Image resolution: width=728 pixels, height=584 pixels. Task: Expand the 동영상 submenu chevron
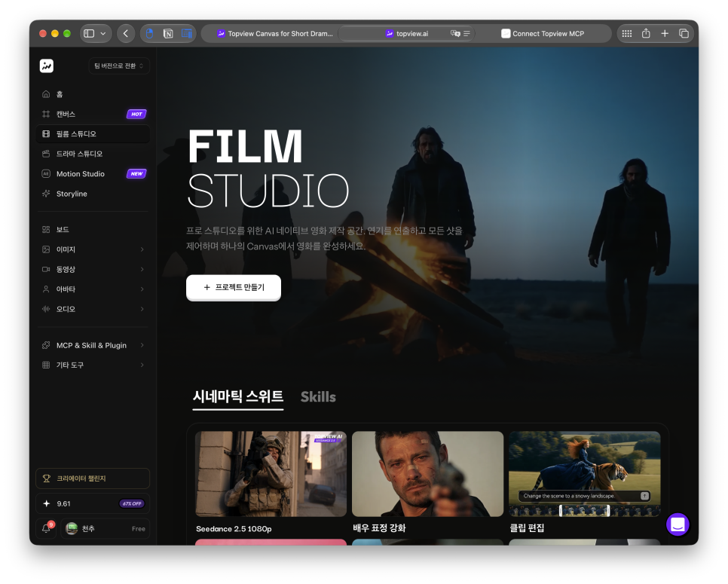(142, 269)
